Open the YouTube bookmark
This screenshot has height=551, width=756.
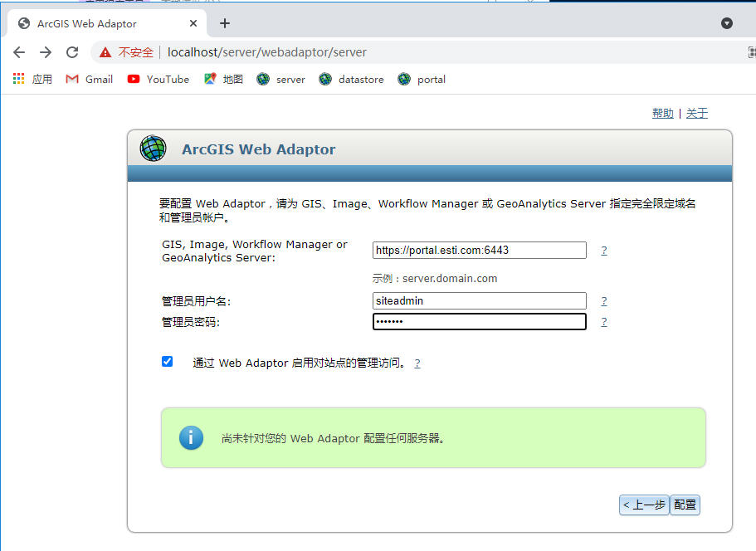[159, 79]
